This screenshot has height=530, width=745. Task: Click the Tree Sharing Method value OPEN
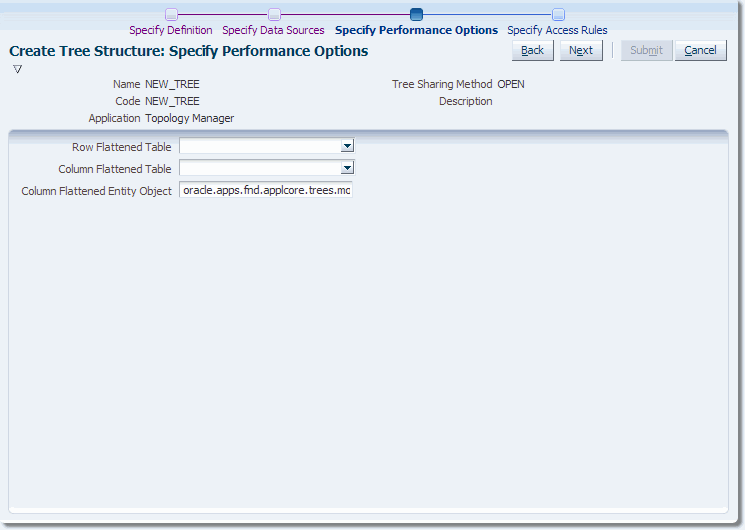(511, 84)
